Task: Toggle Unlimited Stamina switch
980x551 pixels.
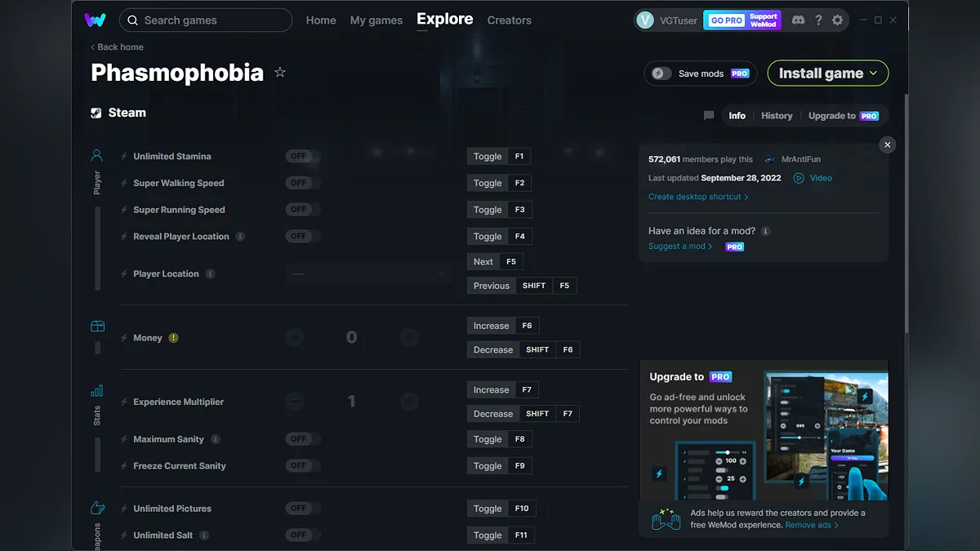Action: click(x=303, y=156)
